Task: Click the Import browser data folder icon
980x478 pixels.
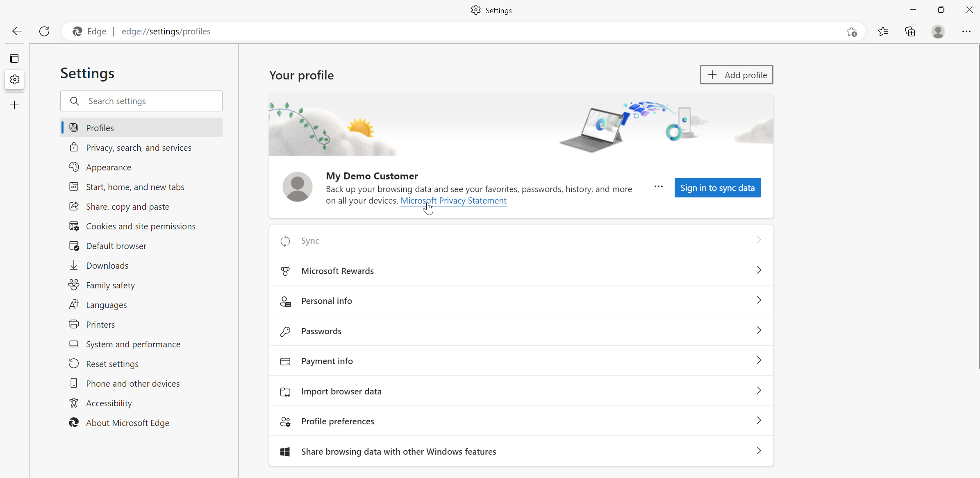Action: [285, 392]
